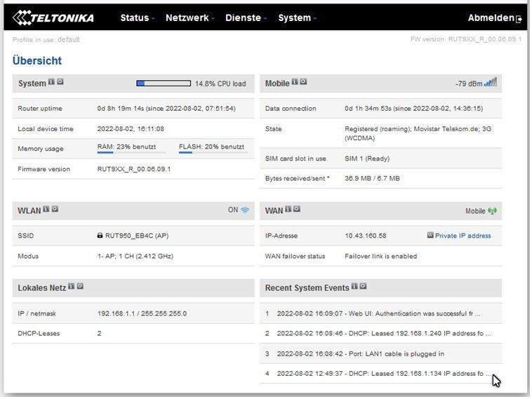This screenshot has height=399, width=532.
Task: Click the FLASH usage bar
Action: pyautogui.click(x=213, y=153)
